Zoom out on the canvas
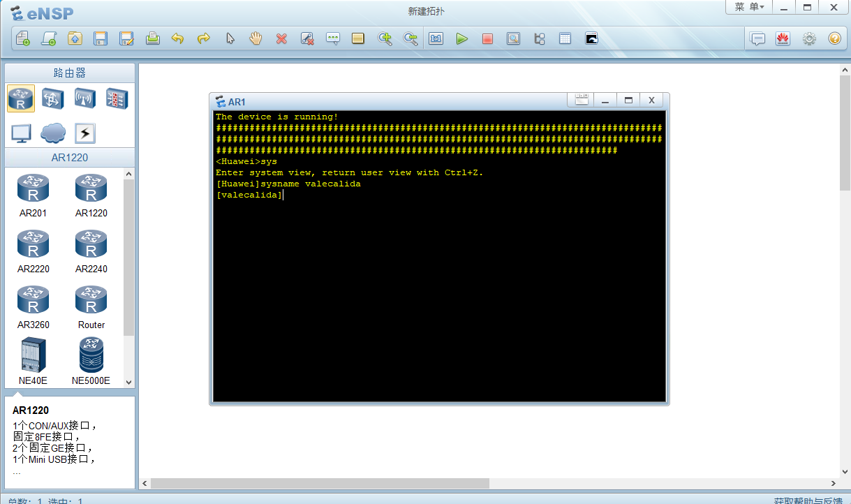The image size is (851, 504). (410, 38)
